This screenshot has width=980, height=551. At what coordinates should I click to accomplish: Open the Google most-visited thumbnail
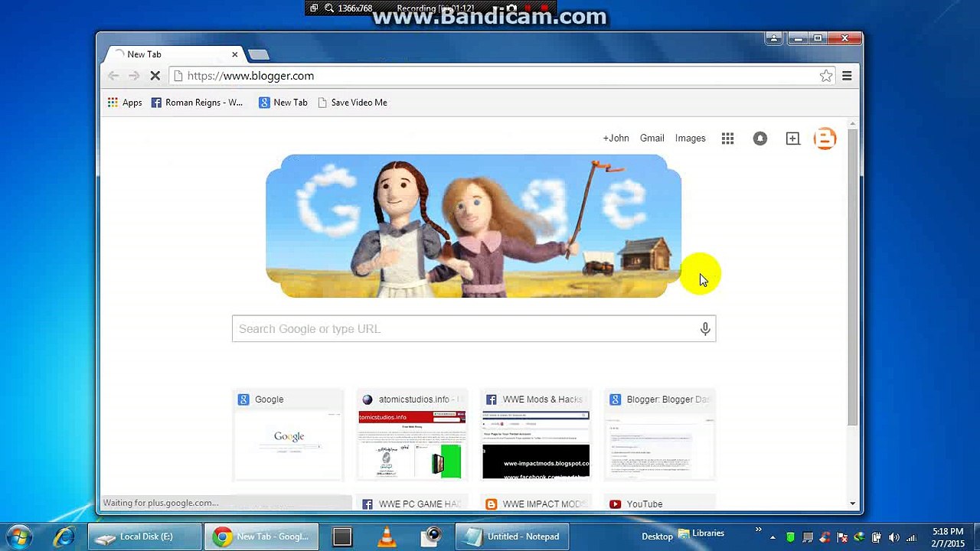(288, 435)
